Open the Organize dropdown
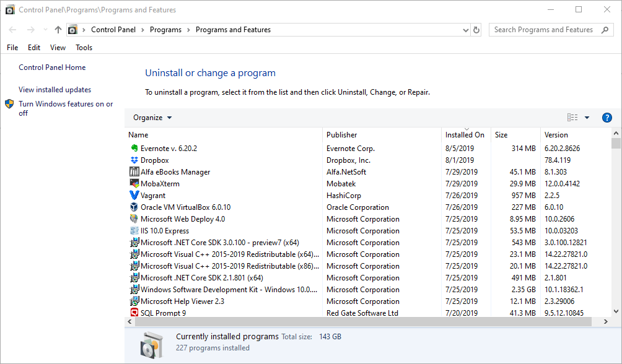The height and width of the screenshot is (364, 622). pyautogui.click(x=152, y=118)
